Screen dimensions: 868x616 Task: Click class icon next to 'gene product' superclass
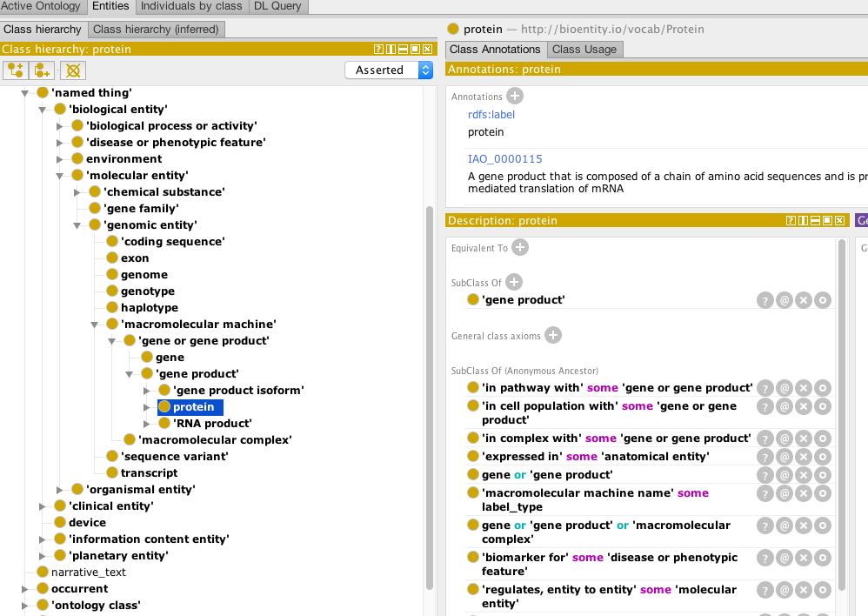[x=473, y=299]
